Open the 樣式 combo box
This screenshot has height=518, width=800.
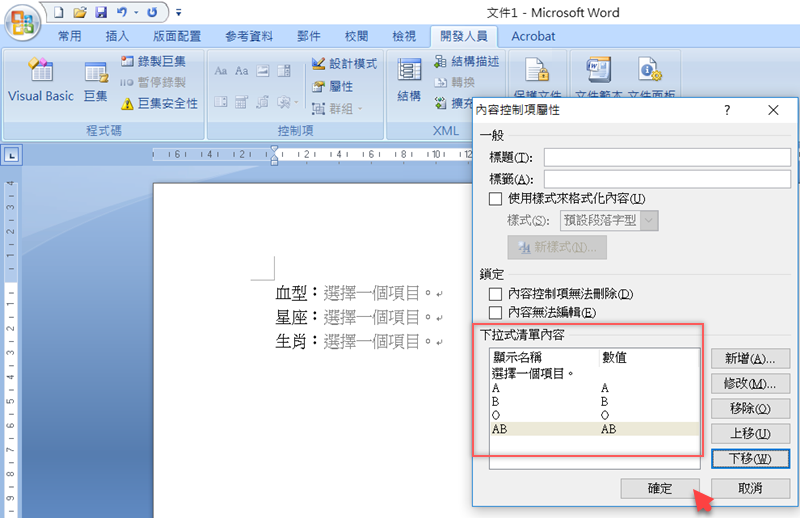pyautogui.click(x=609, y=220)
